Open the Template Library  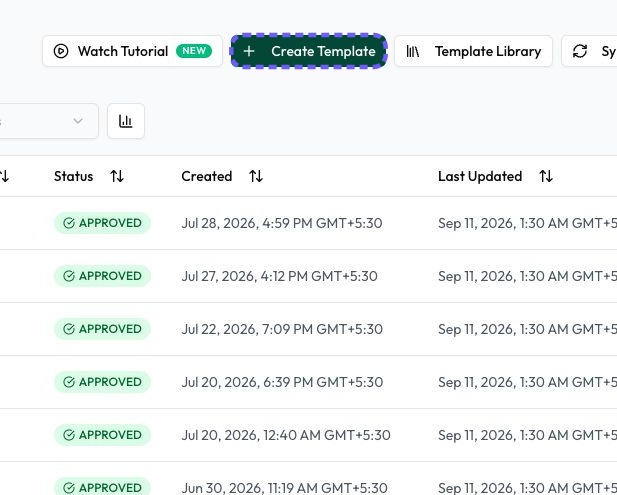(x=473, y=51)
